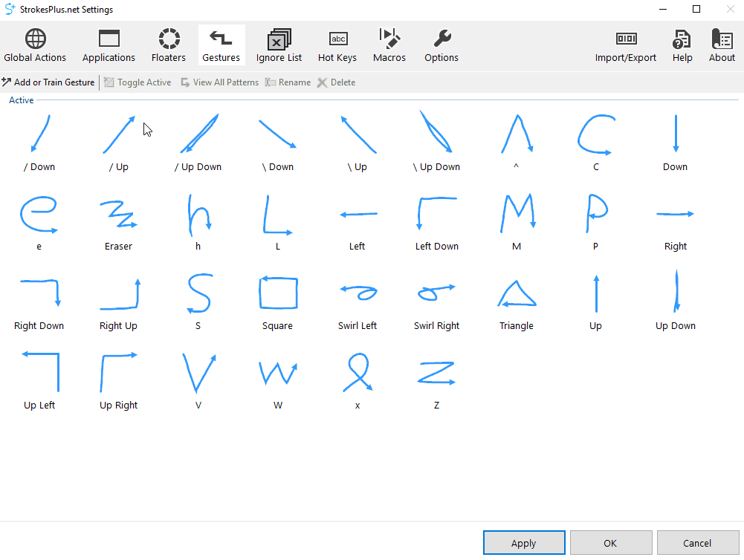Switch to the Floaters section

coord(169,45)
